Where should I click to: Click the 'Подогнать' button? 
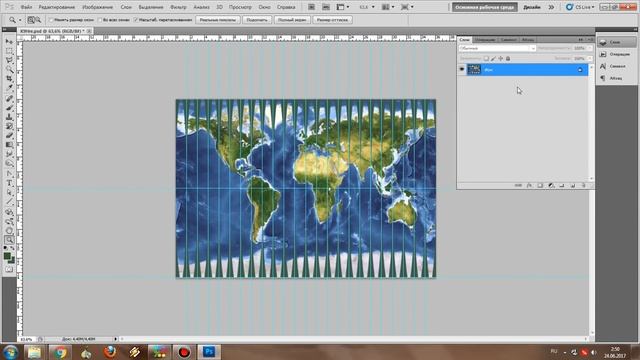click(x=257, y=20)
